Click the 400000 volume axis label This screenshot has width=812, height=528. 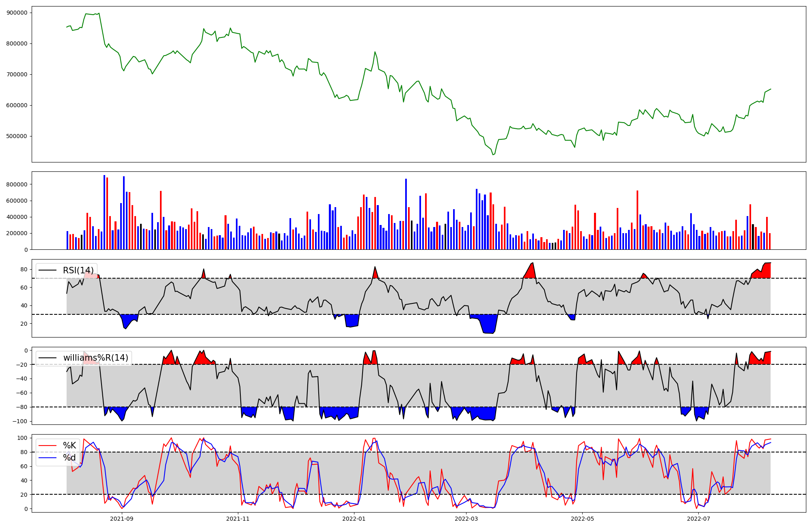pyautogui.click(x=17, y=217)
